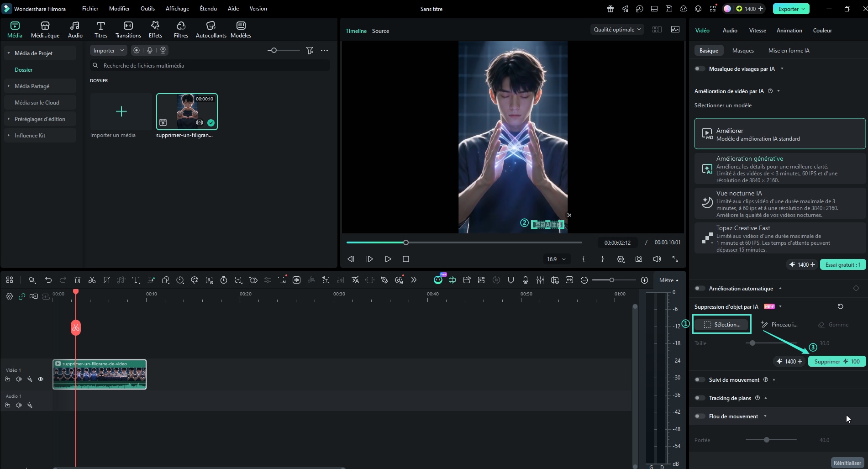Turn on Tracking de plans

pyautogui.click(x=700, y=398)
